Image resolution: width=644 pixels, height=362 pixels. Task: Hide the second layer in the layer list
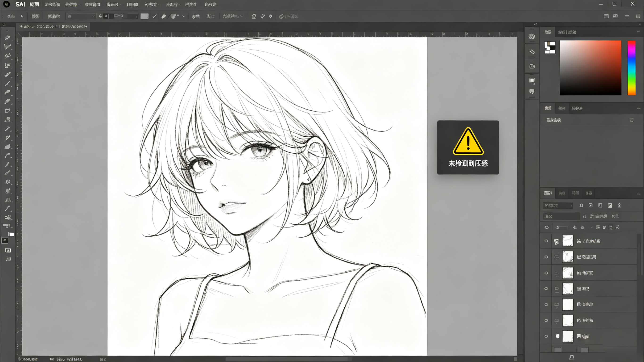click(x=546, y=257)
